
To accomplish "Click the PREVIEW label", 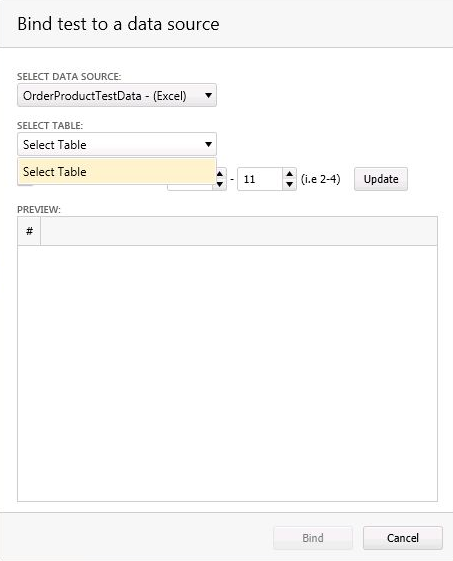I will click(39, 209).
